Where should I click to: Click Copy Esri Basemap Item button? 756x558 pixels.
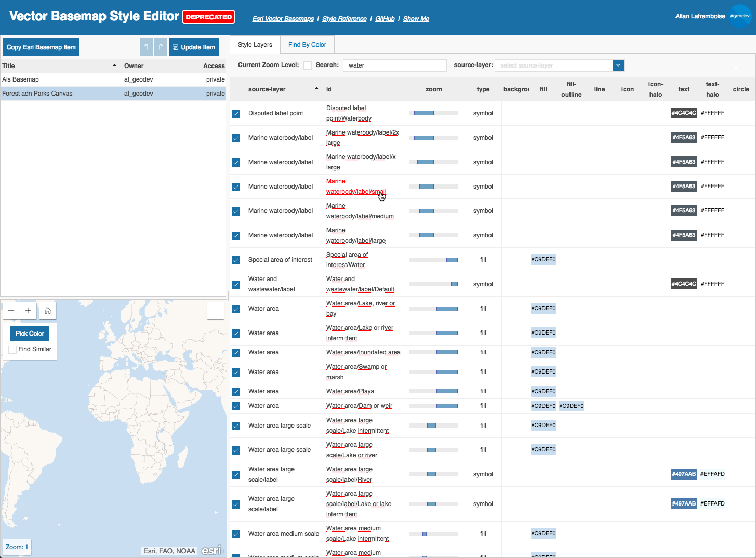click(41, 47)
